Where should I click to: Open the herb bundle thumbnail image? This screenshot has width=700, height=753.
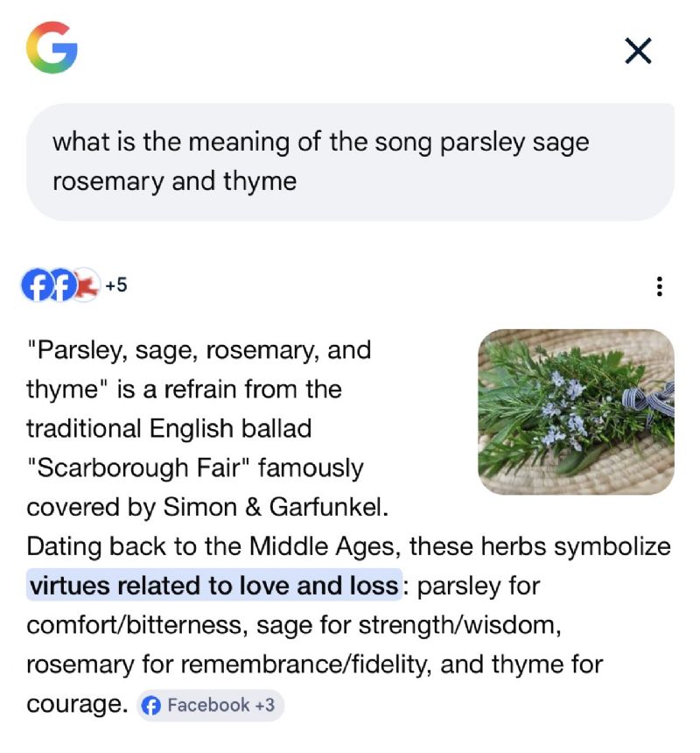[576, 412]
